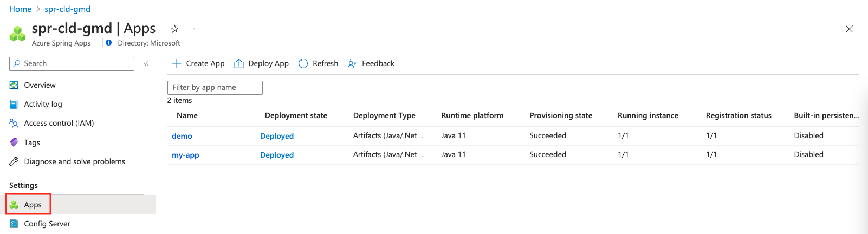Open Activity log in the sidebar

(43, 104)
